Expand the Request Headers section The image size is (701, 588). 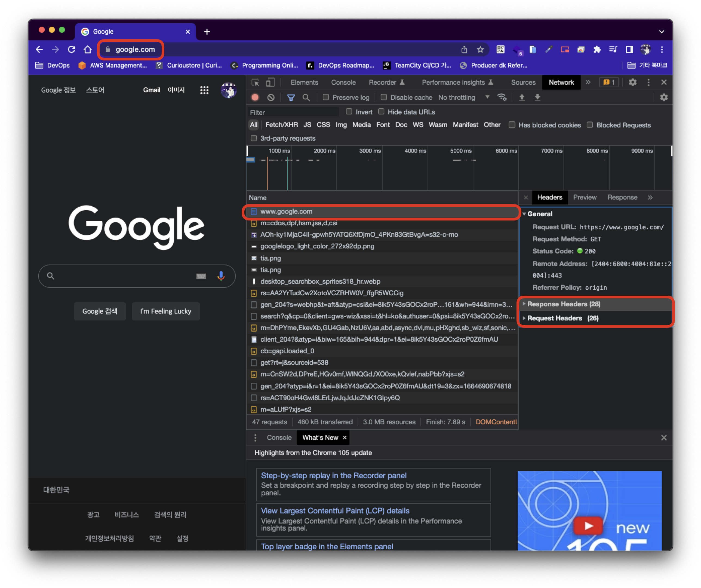pos(562,318)
